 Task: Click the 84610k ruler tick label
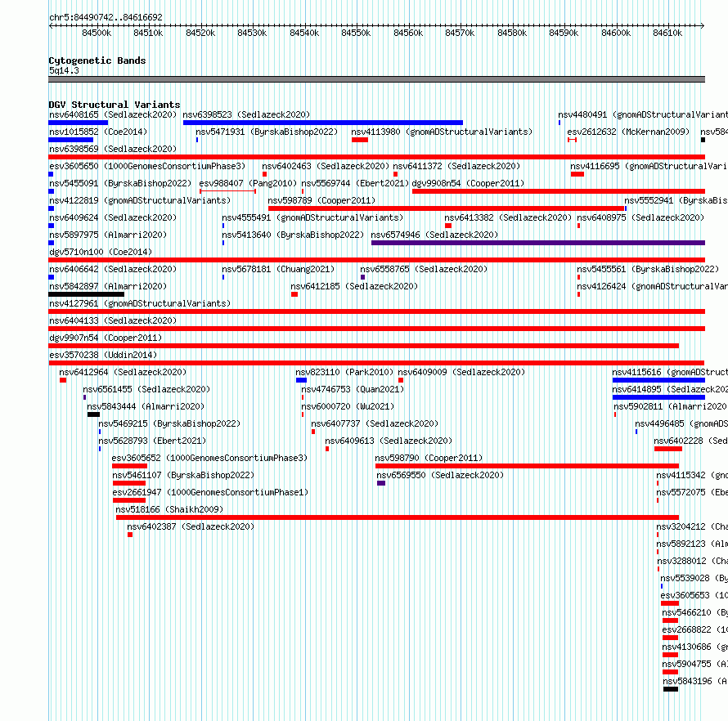[x=667, y=33]
